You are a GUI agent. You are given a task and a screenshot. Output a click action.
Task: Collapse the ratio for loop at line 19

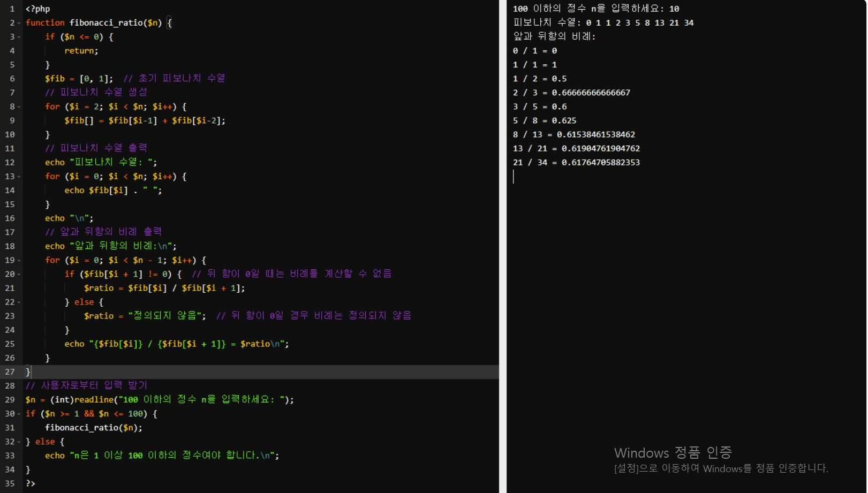tap(19, 260)
